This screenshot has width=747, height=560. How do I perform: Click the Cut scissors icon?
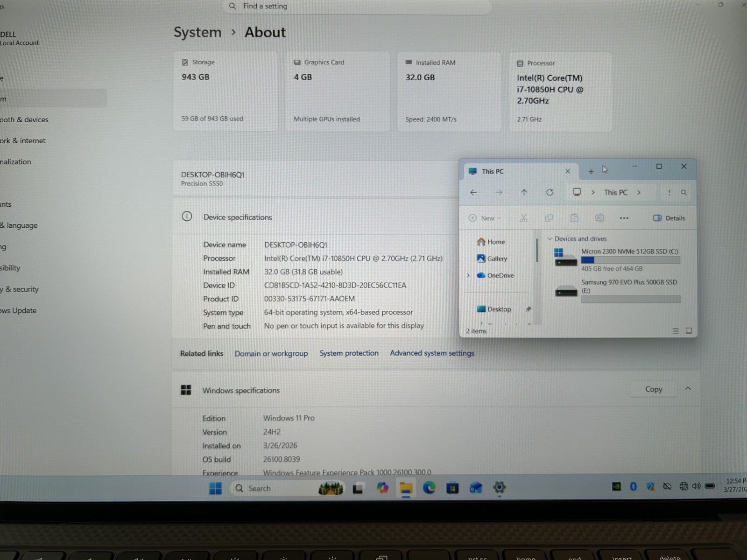(x=523, y=218)
